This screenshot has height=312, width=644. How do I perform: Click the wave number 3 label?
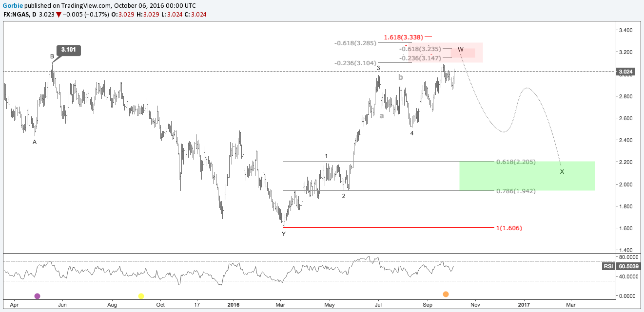click(378, 69)
